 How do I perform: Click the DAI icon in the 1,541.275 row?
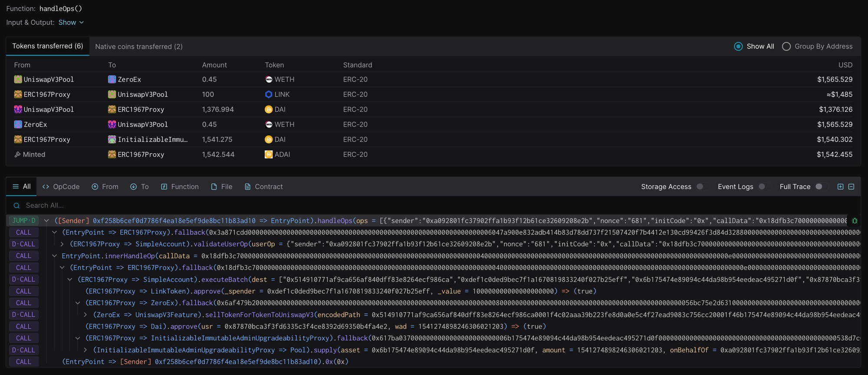[x=269, y=139]
